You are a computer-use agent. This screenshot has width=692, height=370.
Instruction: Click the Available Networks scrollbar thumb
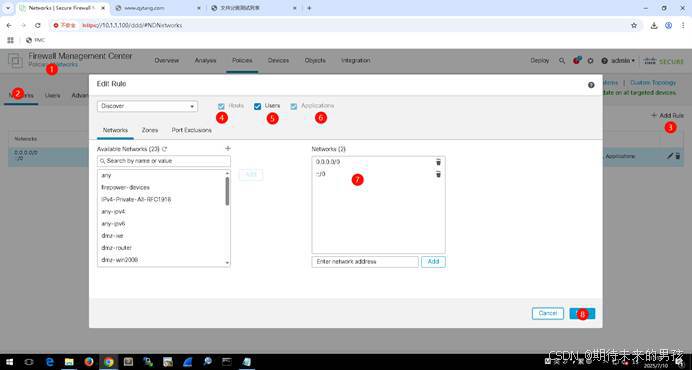[227, 191]
